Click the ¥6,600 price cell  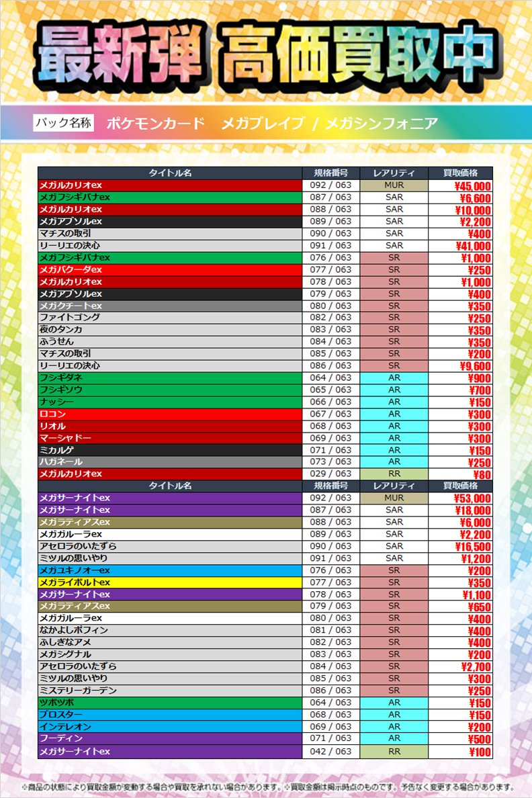click(x=460, y=198)
